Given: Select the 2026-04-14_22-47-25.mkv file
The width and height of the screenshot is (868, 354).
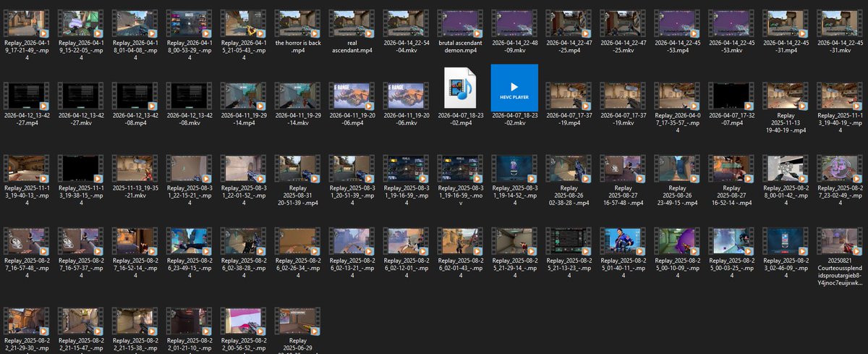Looking at the screenshot, I should pos(623,32).
